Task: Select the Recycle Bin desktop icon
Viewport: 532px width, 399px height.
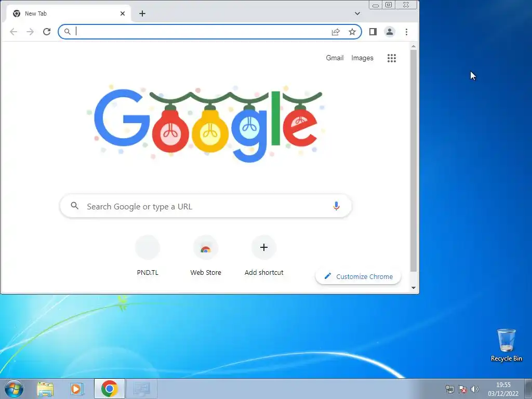Action: tap(506, 345)
